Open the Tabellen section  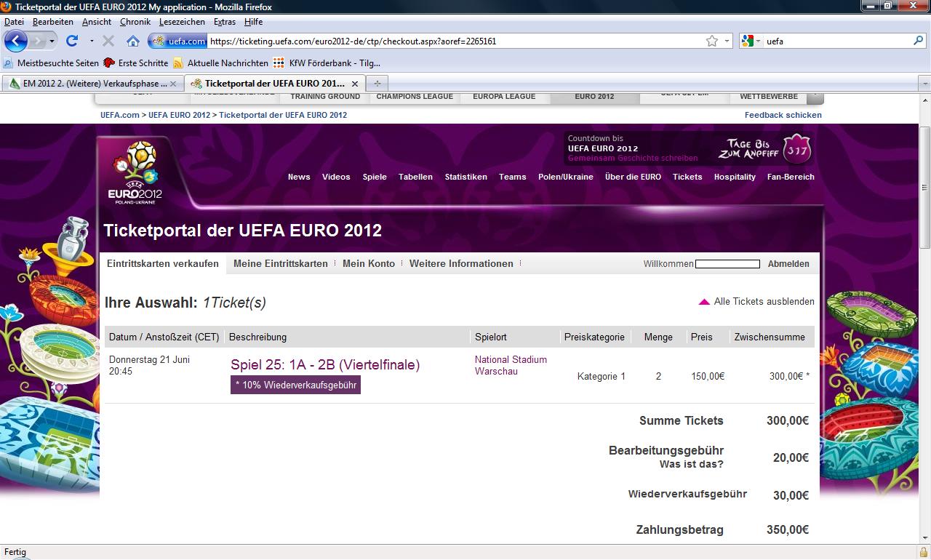415,177
